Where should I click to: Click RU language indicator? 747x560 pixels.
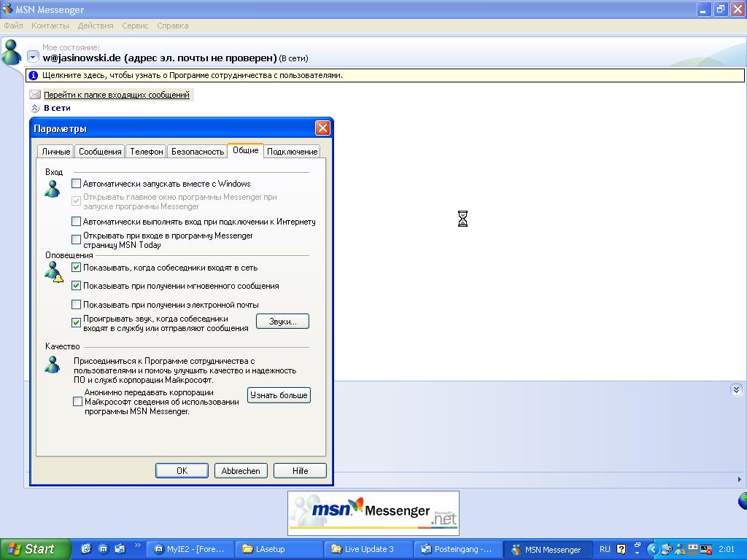(605, 549)
